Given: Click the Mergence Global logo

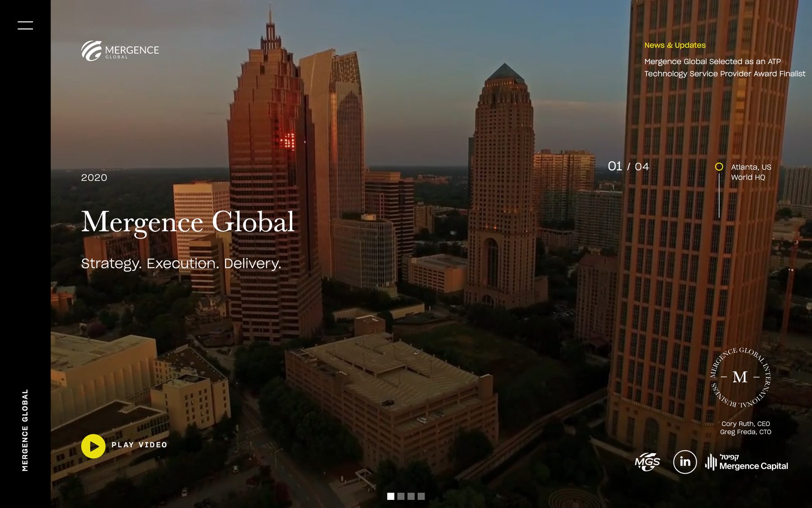Looking at the screenshot, I should (x=120, y=51).
